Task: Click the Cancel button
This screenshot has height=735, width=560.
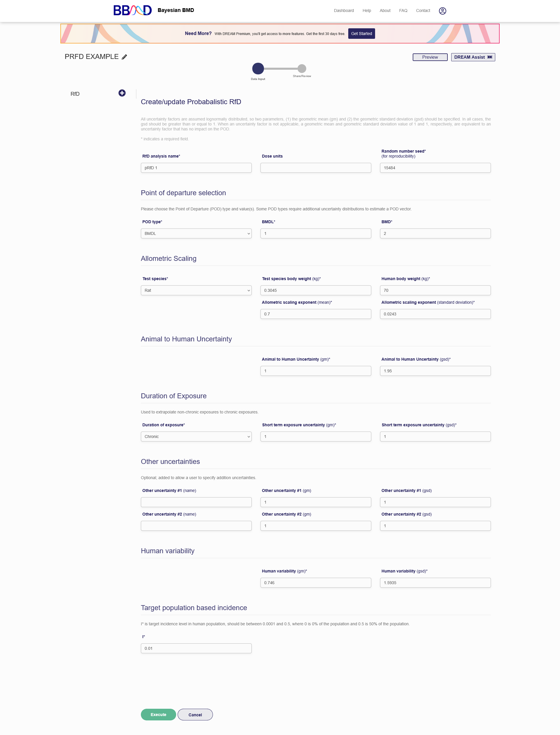Action: [195, 715]
